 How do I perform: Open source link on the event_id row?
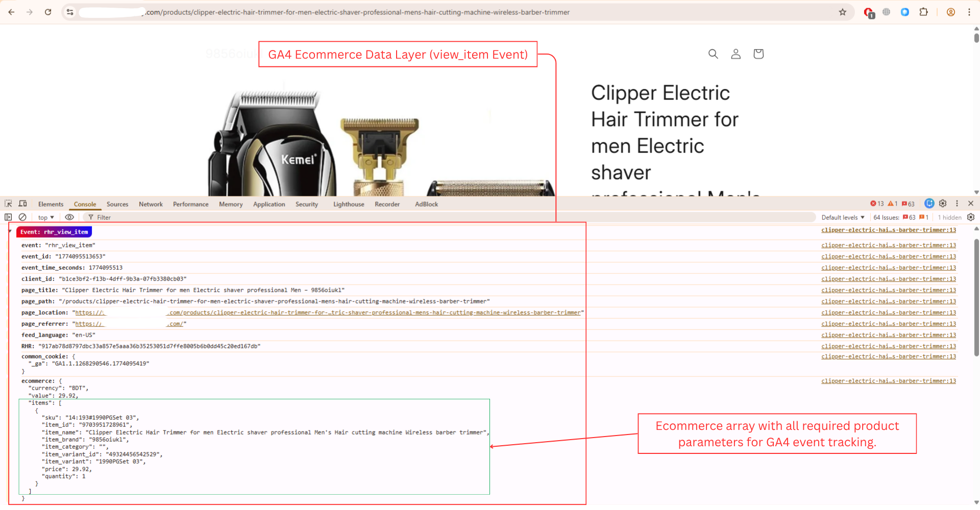[889, 257]
